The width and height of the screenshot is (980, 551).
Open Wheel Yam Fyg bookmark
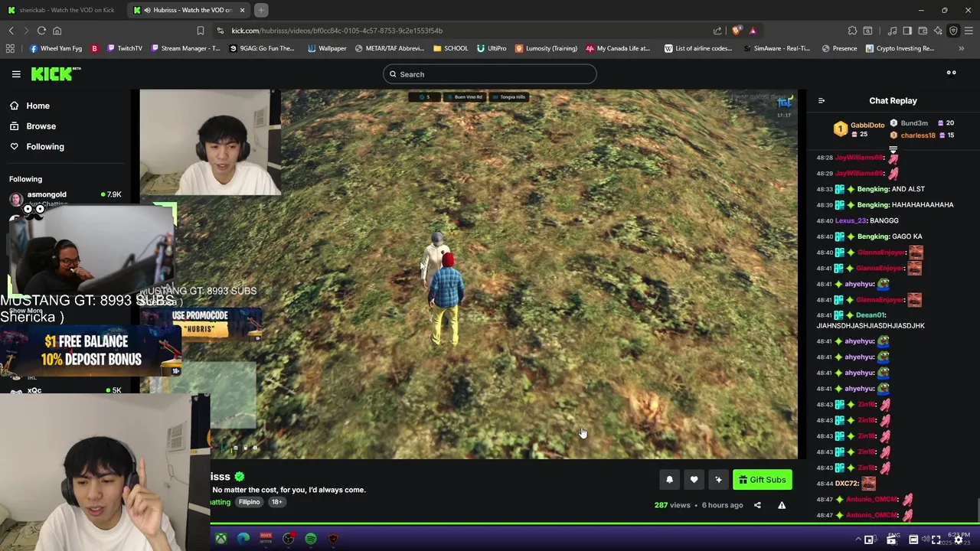point(56,48)
